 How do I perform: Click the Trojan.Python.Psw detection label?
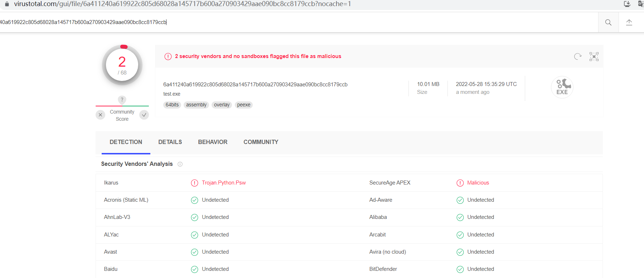coord(224,183)
